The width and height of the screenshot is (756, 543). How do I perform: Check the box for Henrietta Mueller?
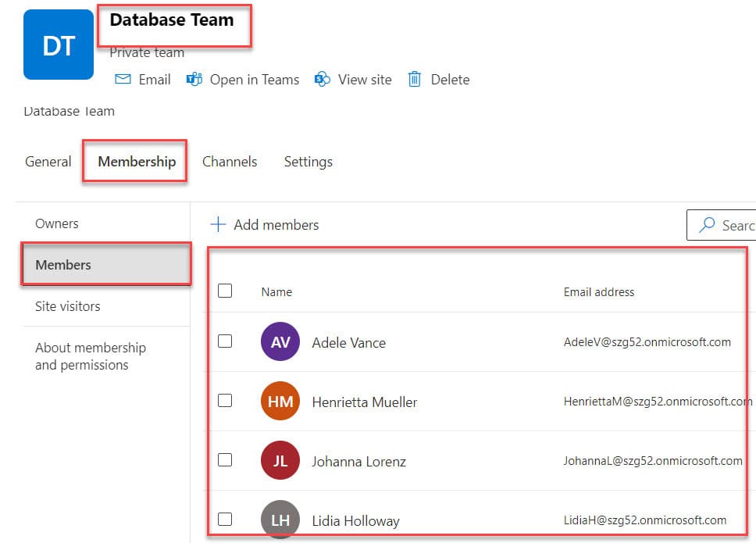tap(225, 400)
